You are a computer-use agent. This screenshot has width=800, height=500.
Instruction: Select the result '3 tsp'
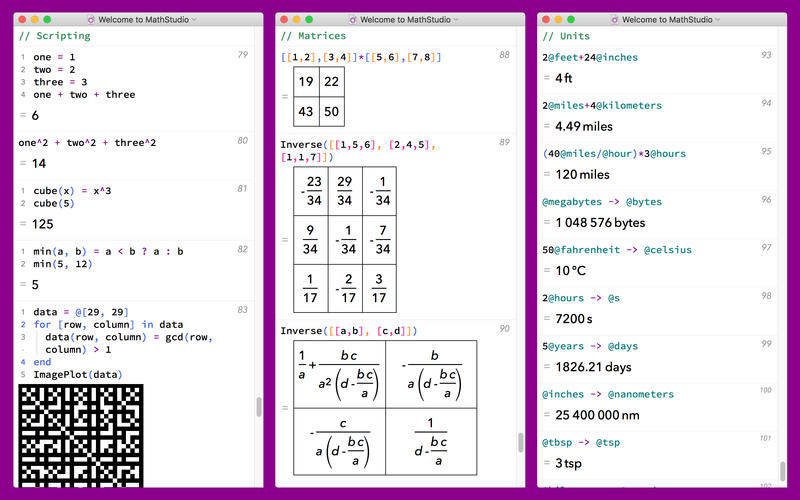pos(568,463)
